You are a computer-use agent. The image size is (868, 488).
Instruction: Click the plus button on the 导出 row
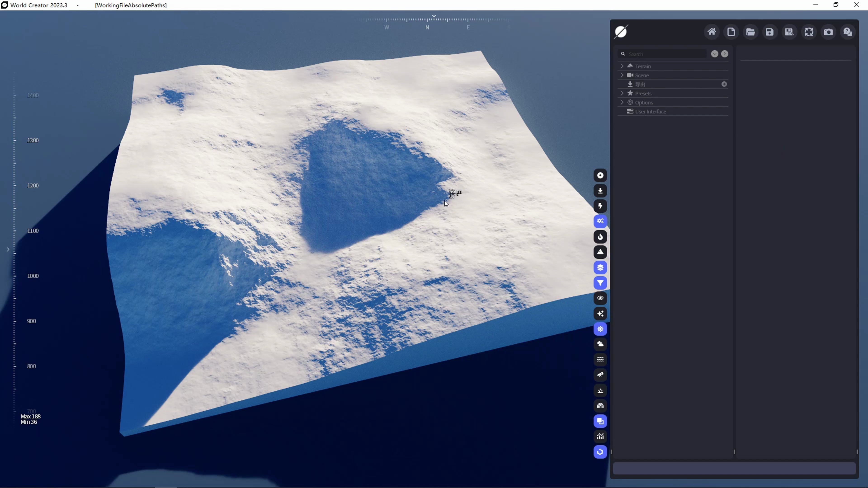724,84
